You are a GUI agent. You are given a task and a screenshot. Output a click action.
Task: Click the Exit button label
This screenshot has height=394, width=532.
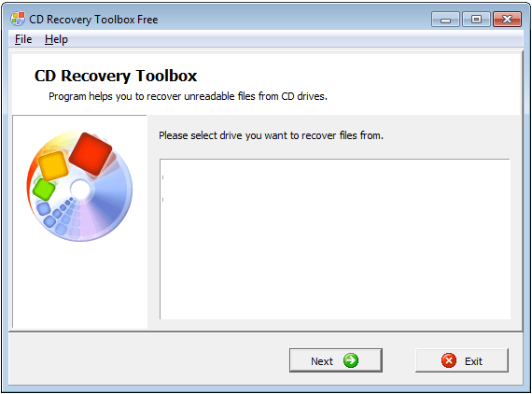[473, 361]
